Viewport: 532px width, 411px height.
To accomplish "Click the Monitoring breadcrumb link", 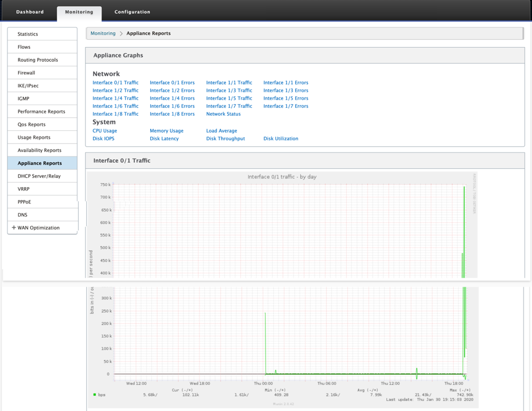I will 103,33.
